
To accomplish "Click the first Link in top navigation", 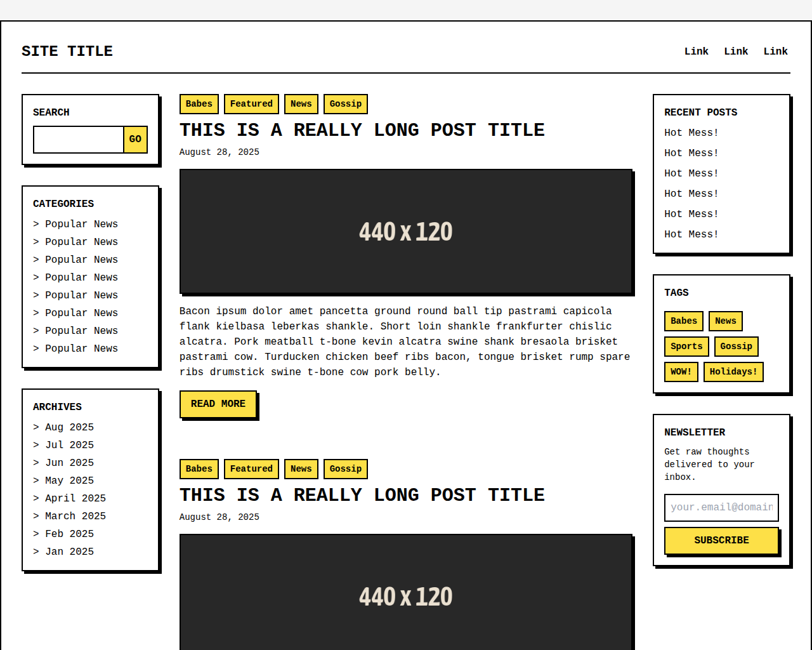I will pos(696,51).
